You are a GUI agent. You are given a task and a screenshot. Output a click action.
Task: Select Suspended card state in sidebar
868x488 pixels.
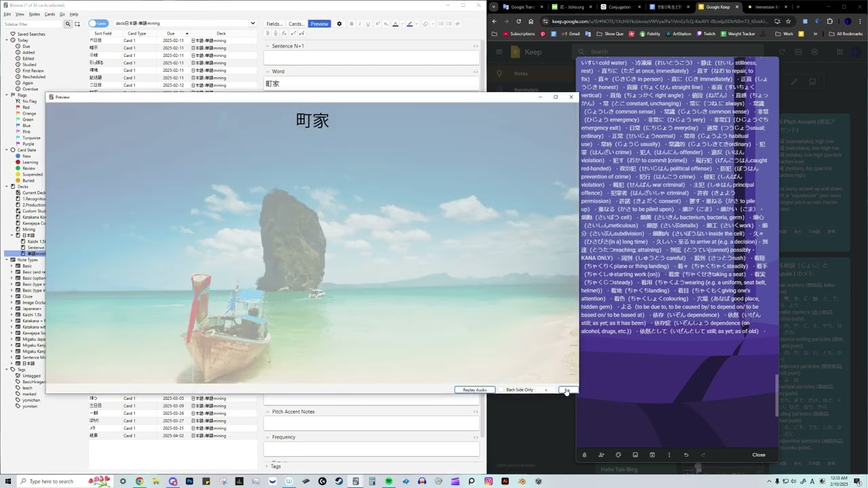click(32, 174)
